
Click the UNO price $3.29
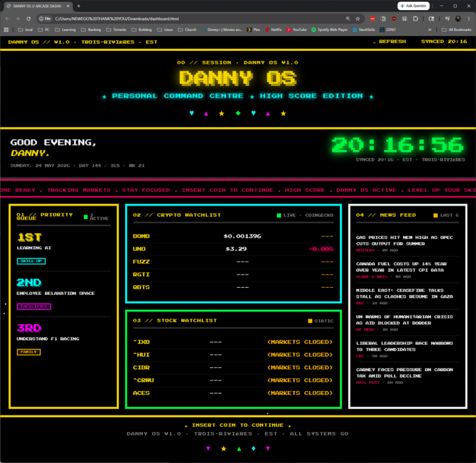pyautogui.click(x=236, y=249)
